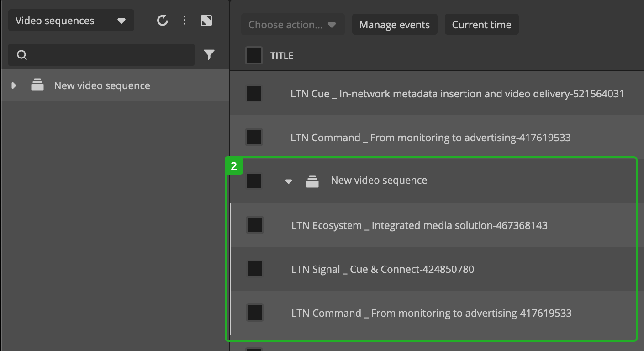Expand New video sequence in sidebar tree
The image size is (644, 351).
[14, 85]
